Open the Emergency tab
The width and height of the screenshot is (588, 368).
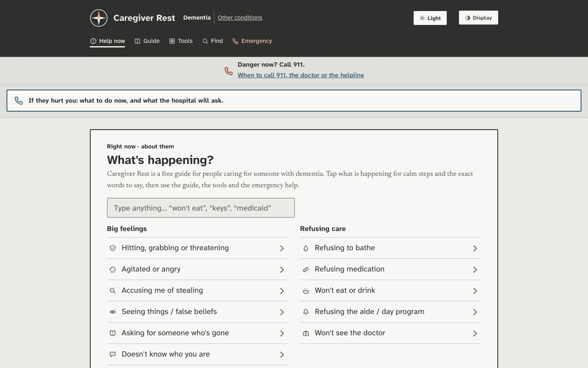[x=252, y=41]
